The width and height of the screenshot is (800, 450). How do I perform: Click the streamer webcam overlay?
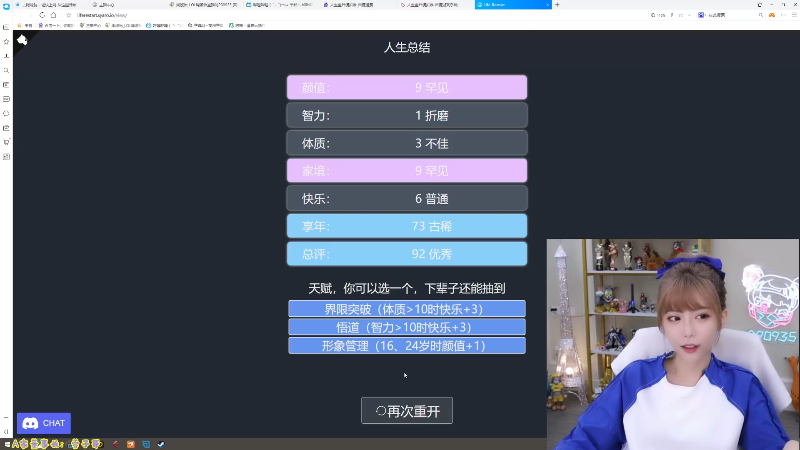[x=673, y=344]
